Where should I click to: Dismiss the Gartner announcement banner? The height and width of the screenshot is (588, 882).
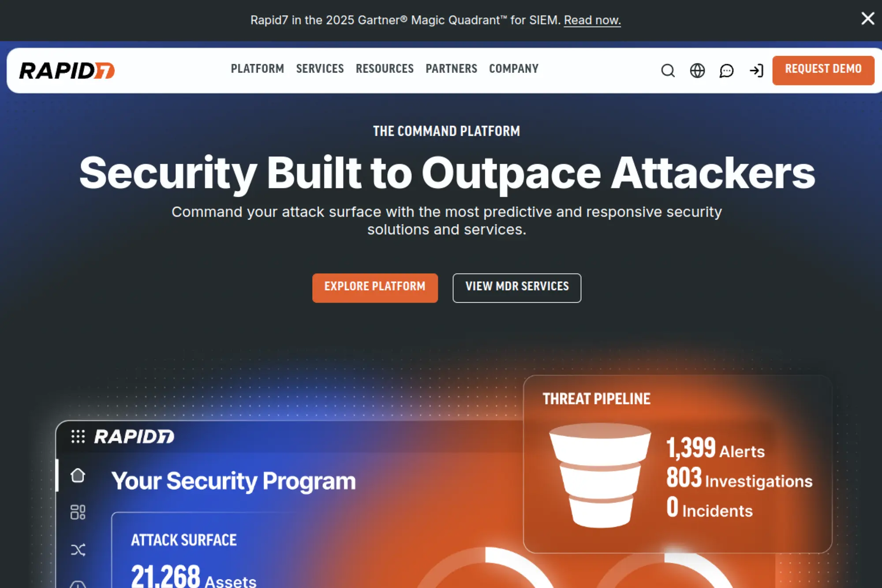click(x=867, y=19)
